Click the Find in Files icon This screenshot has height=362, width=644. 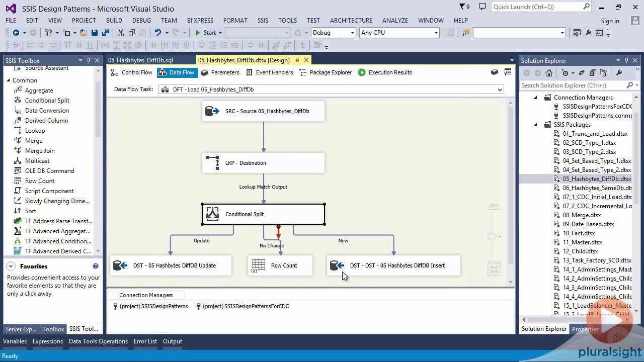coord(466,33)
